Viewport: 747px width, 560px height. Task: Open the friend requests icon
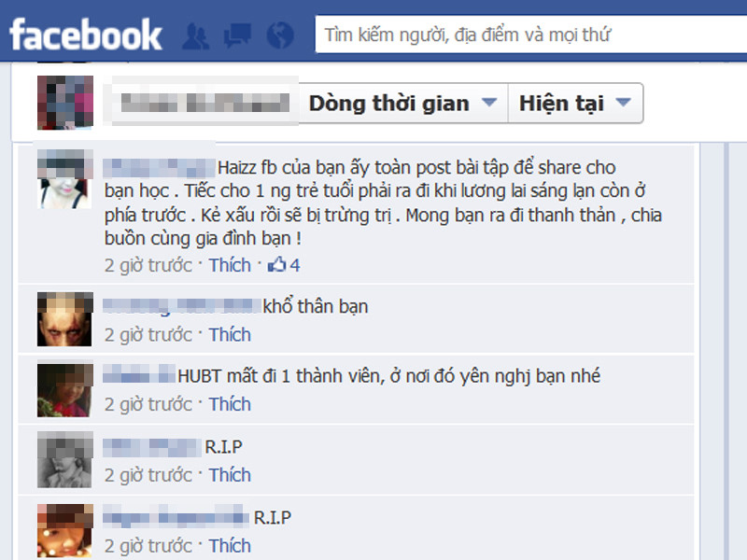[x=195, y=36]
